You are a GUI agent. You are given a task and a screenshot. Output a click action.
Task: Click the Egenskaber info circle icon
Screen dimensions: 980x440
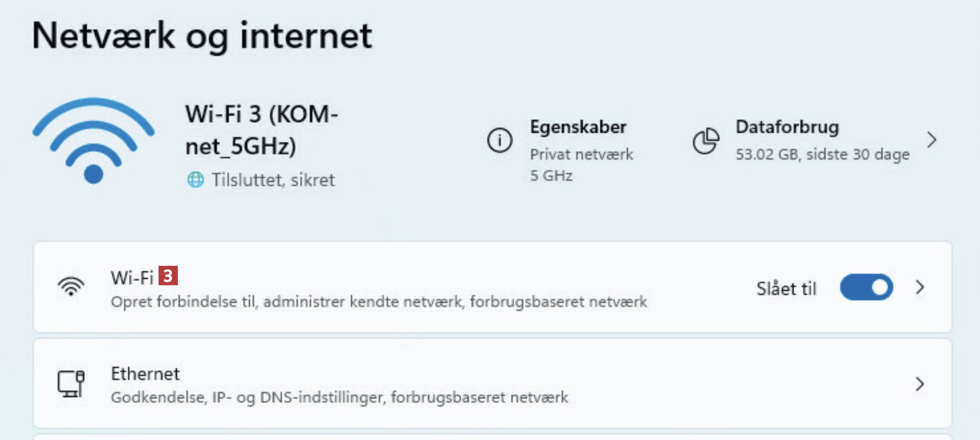click(x=499, y=140)
